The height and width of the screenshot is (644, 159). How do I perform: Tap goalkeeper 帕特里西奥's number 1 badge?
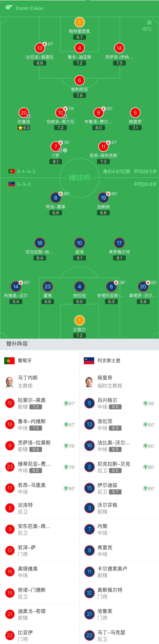pyautogui.click(x=79, y=22)
